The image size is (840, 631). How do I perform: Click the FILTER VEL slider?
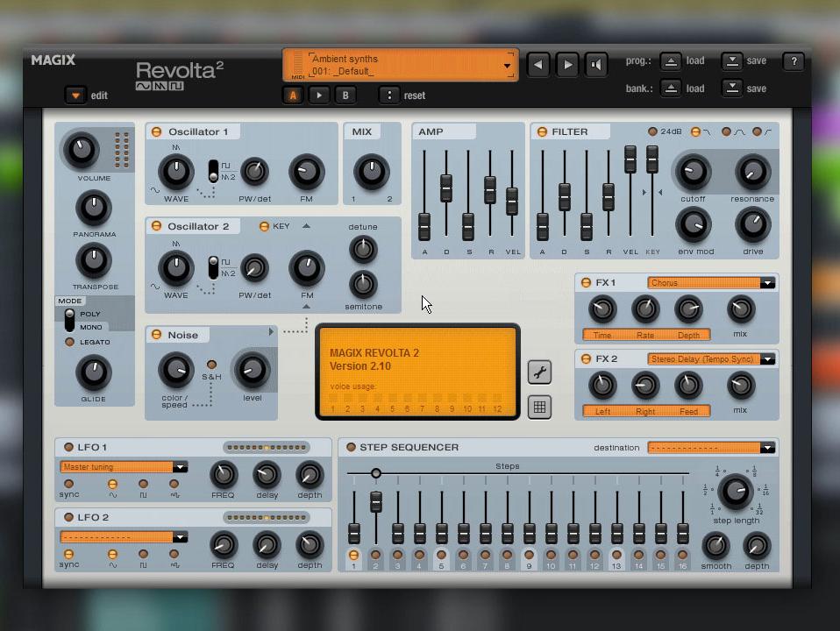tap(630, 160)
